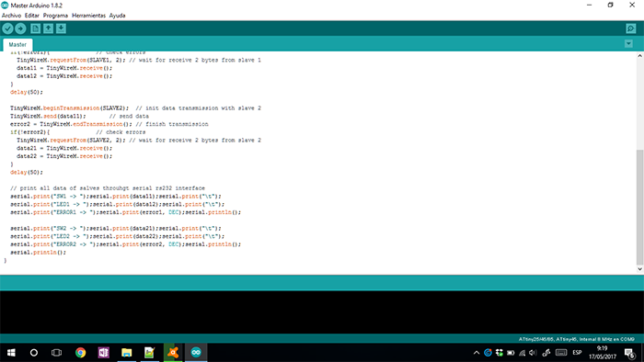Select the Master sketch tab

pyautogui.click(x=17, y=44)
